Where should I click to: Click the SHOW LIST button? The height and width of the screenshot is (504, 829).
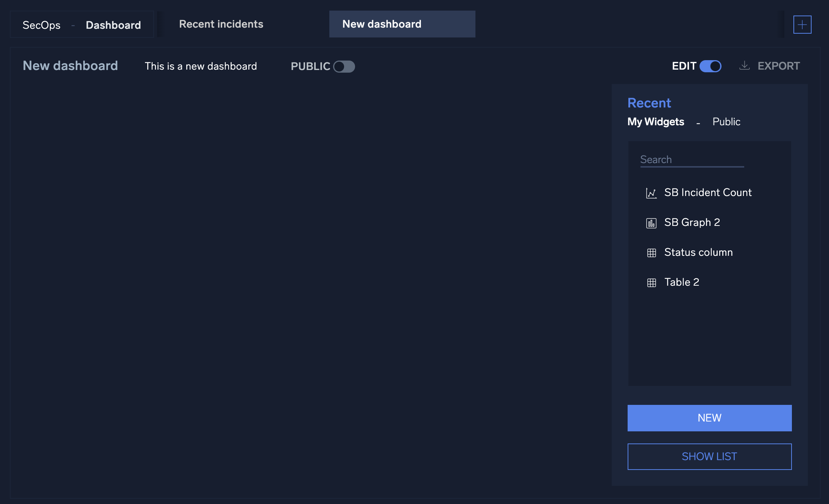(x=709, y=456)
